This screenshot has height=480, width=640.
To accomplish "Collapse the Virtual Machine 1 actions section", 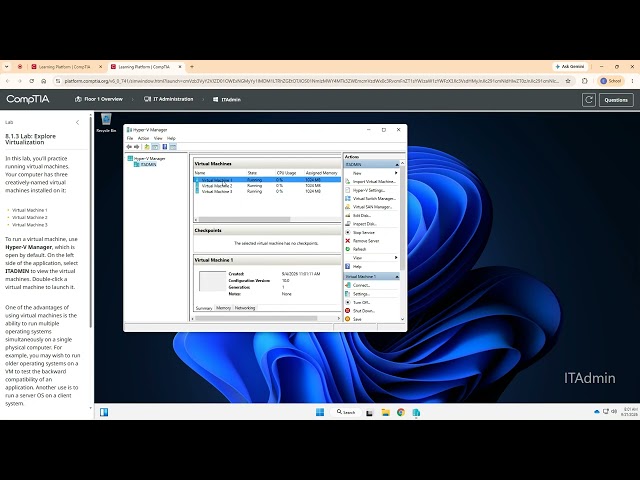I will [x=396, y=277].
